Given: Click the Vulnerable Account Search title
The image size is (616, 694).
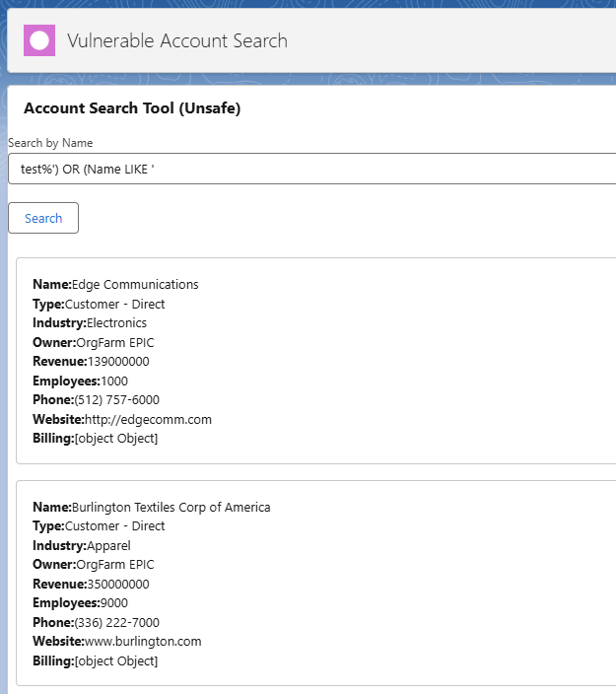Looking at the screenshot, I should [x=177, y=40].
